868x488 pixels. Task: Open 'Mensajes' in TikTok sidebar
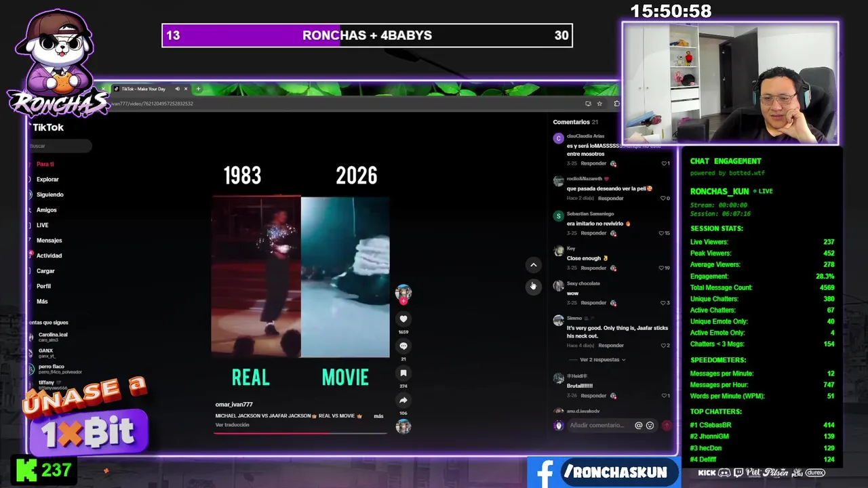tap(49, 241)
